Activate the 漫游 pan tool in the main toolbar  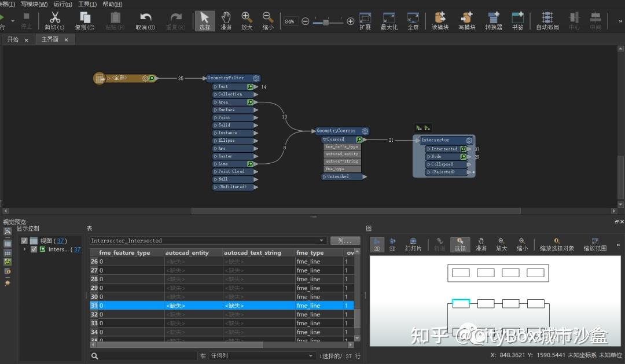(x=226, y=21)
